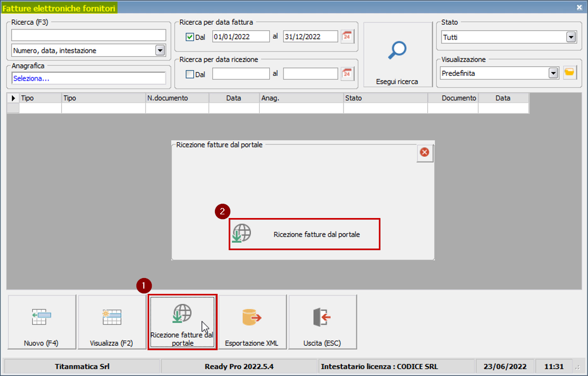Screen dimensions: 588x376
Task: Click the yellow folder icon beside Visualizzazione
Action: [x=570, y=72]
